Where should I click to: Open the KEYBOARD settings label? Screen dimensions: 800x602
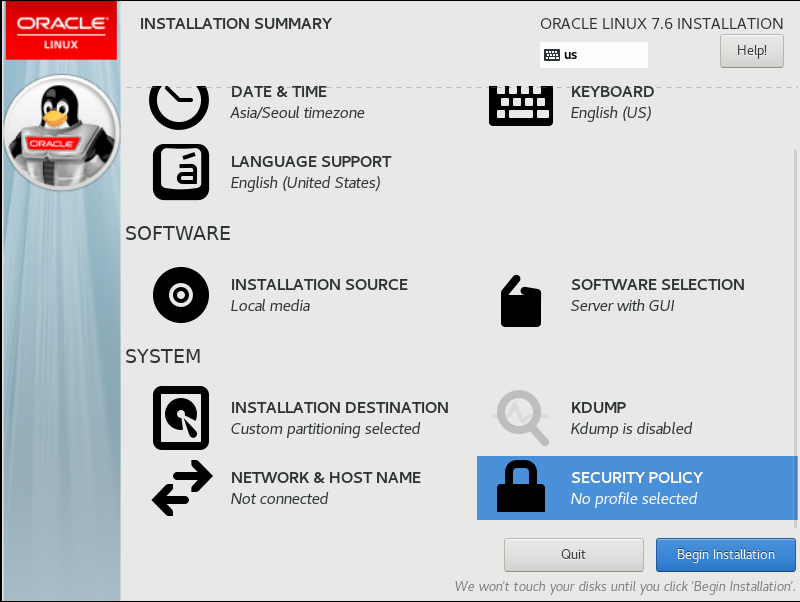[612, 92]
